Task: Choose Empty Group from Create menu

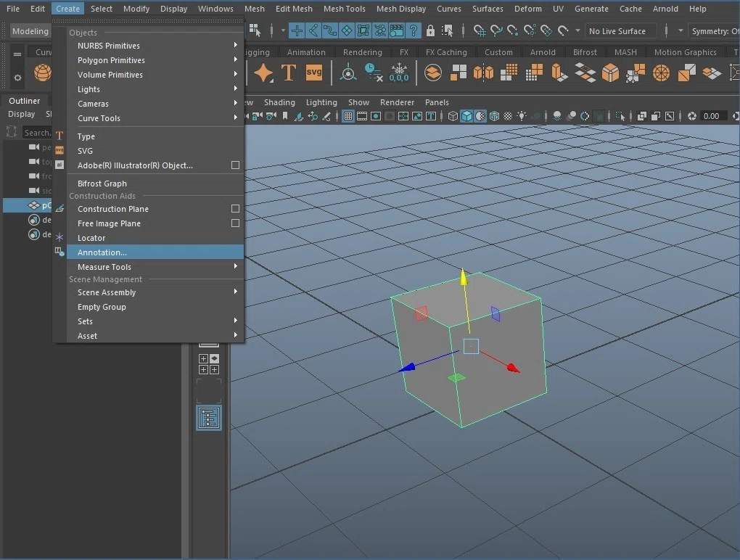Action: [155, 307]
